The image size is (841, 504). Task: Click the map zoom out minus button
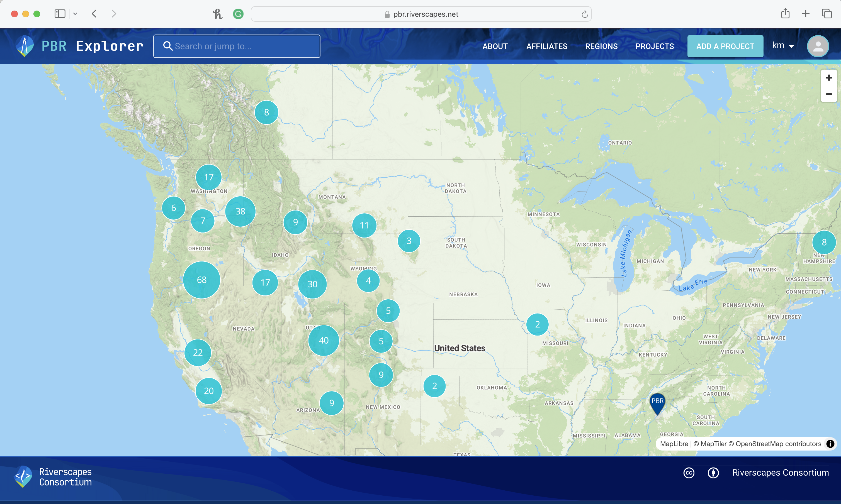828,94
